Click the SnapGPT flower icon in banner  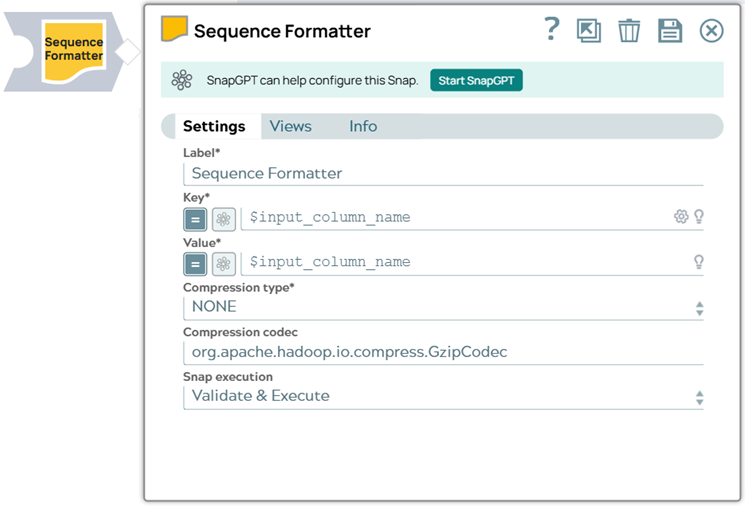181,80
